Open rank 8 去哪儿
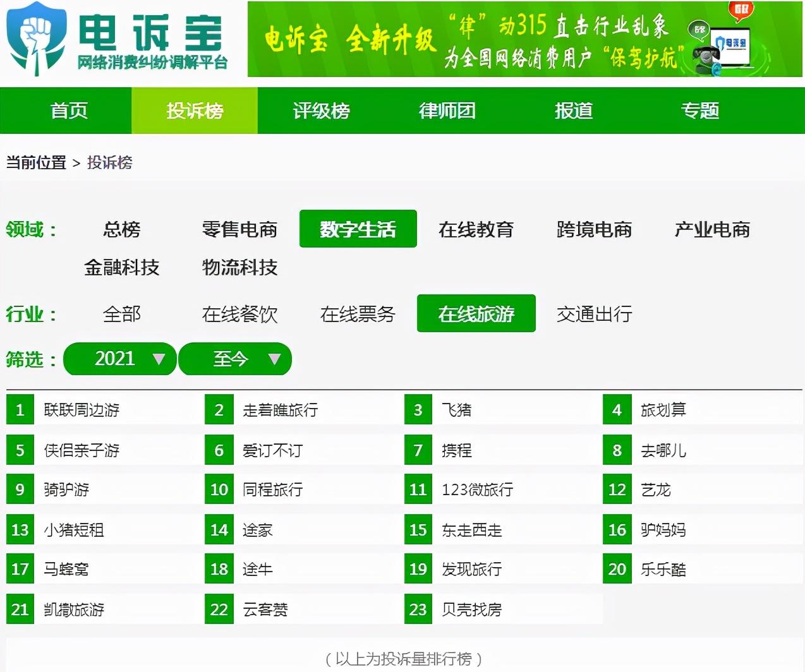 click(701, 450)
